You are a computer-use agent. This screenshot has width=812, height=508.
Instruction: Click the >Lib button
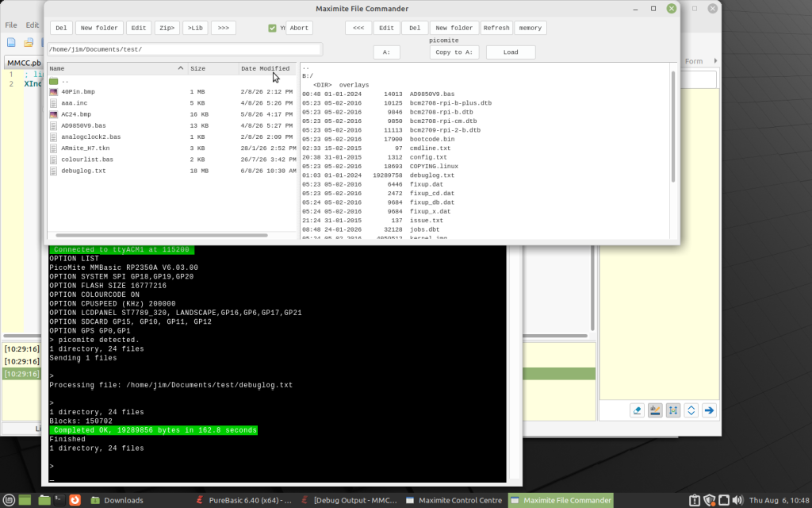coord(195,28)
